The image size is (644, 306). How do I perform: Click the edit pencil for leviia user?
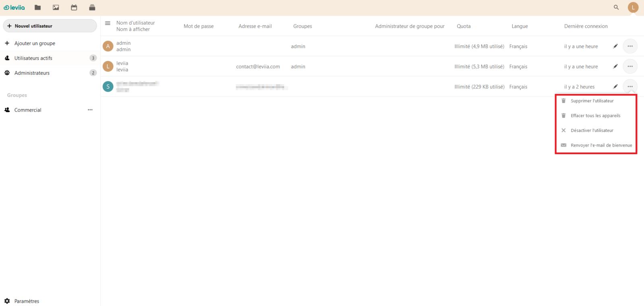[x=615, y=66]
